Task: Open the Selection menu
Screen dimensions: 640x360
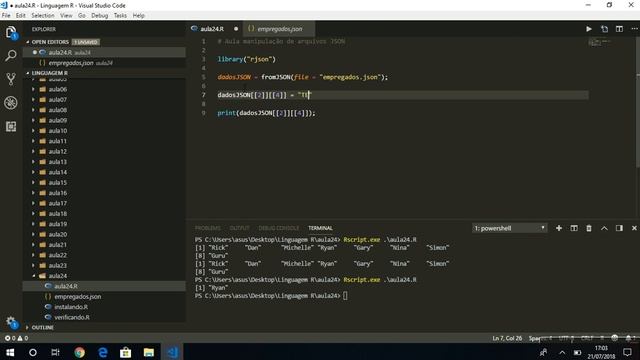Action: (42, 16)
